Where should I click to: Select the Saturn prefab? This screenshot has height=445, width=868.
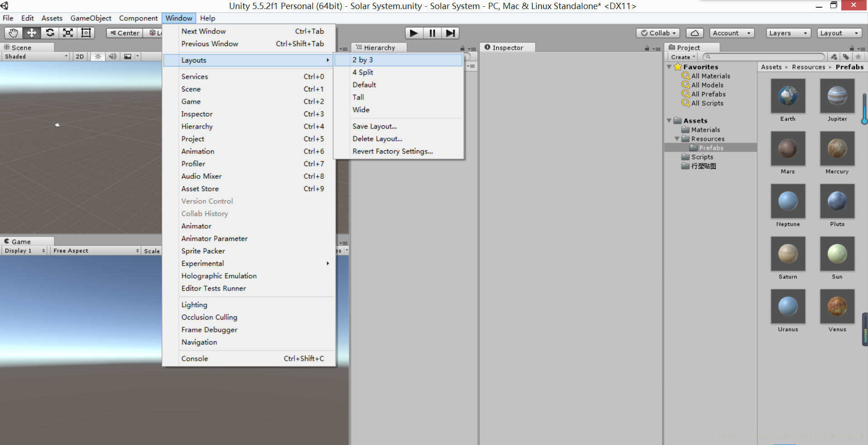coord(788,254)
